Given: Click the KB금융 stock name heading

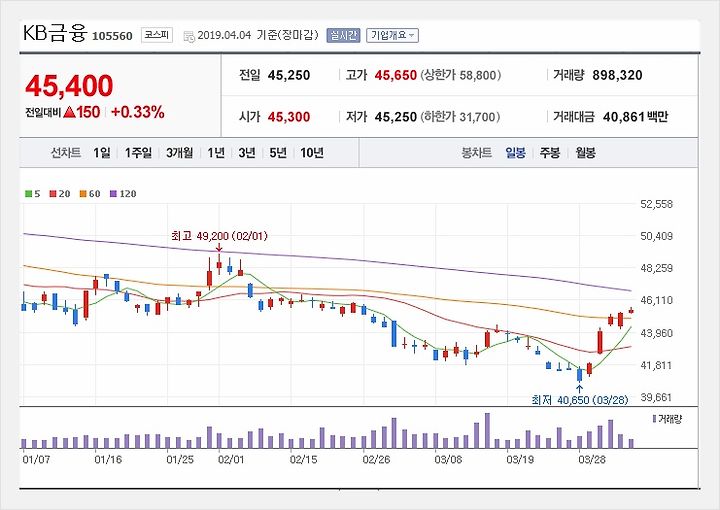Looking at the screenshot, I should (55, 34).
